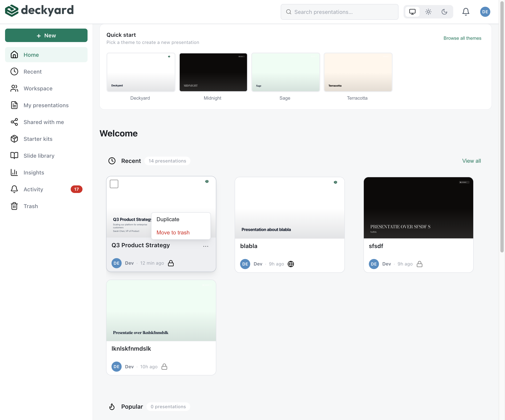505x420 pixels.
Task: Tick the Q3 Product Strategy checkbox
Action: click(114, 184)
